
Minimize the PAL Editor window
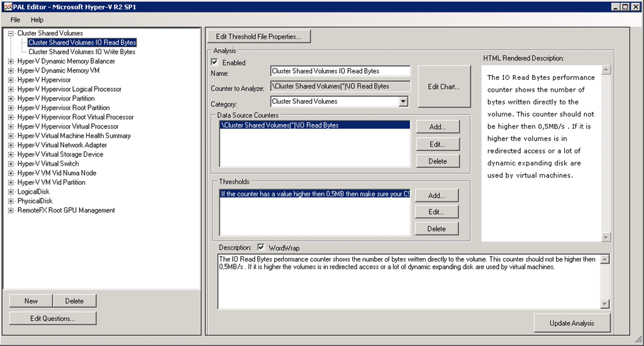click(x=615, y=7)
